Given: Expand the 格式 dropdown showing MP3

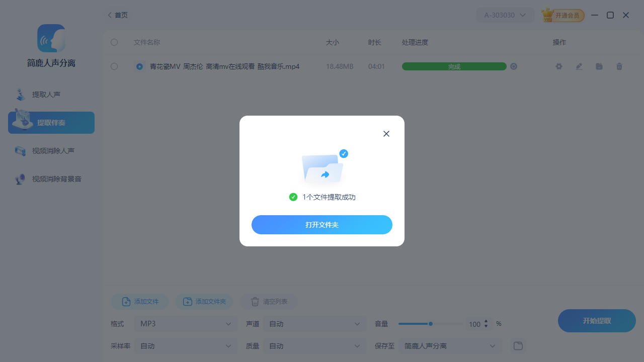Looking at the screenshot, I should tap(186, 324).
